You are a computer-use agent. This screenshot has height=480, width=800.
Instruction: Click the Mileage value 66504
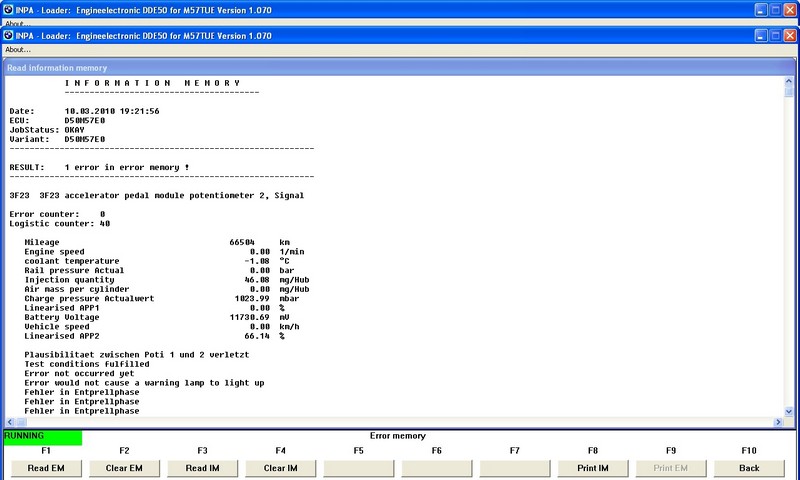242,242
